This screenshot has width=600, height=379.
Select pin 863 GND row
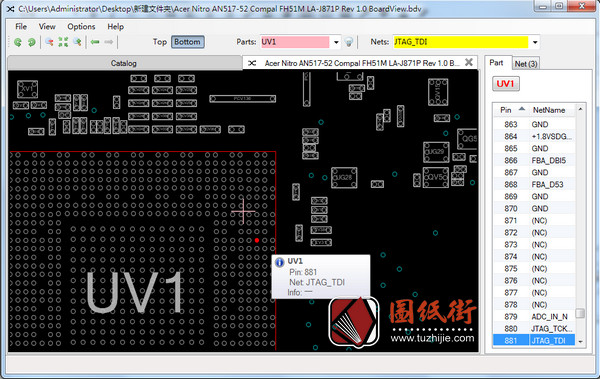[x=534, y=124]
